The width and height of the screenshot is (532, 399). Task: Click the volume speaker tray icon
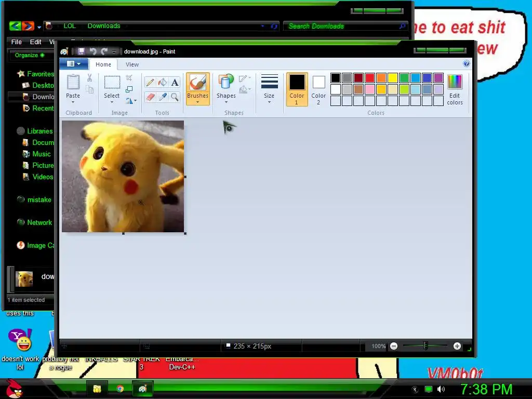point(441,389)
